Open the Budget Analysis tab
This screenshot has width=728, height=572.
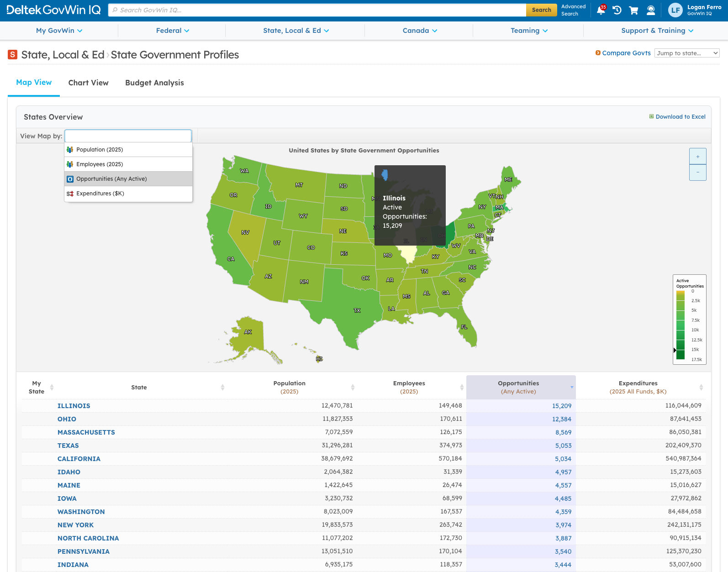tap(154, 83)
